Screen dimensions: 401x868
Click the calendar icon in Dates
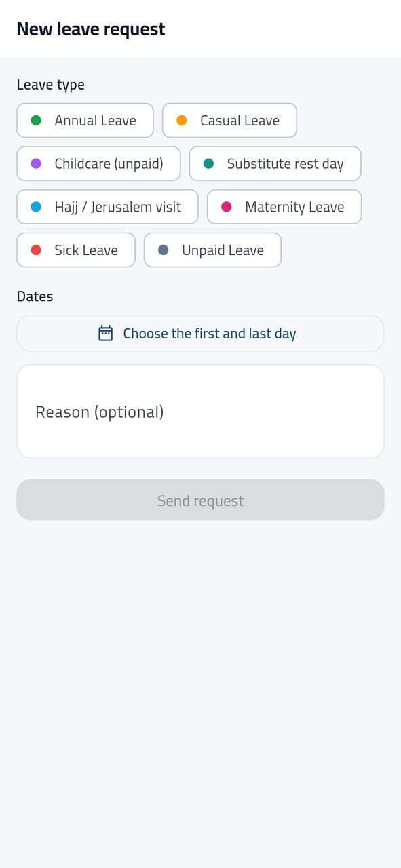(106, 333)
